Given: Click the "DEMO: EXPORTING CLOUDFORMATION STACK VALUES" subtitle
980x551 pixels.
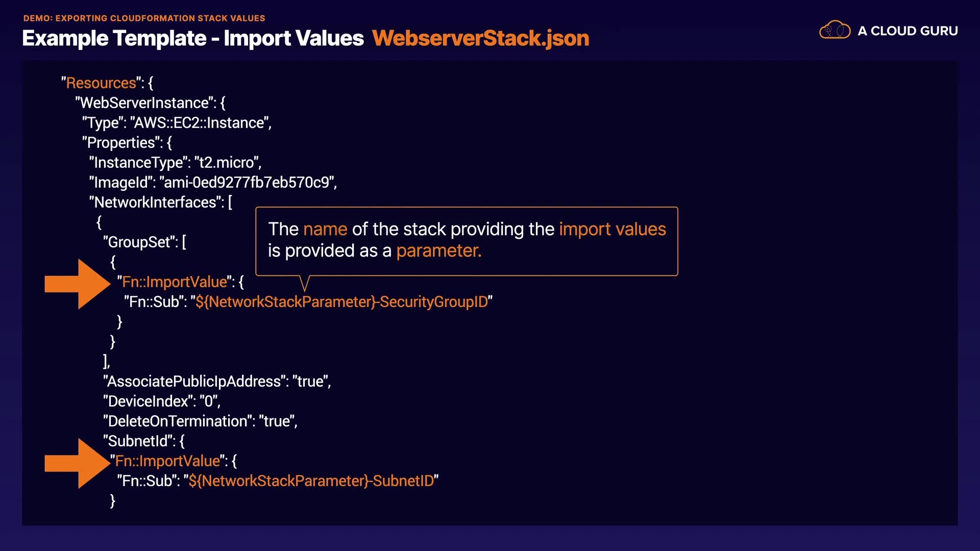Looking at the screenshot, I should coord(144,18).
